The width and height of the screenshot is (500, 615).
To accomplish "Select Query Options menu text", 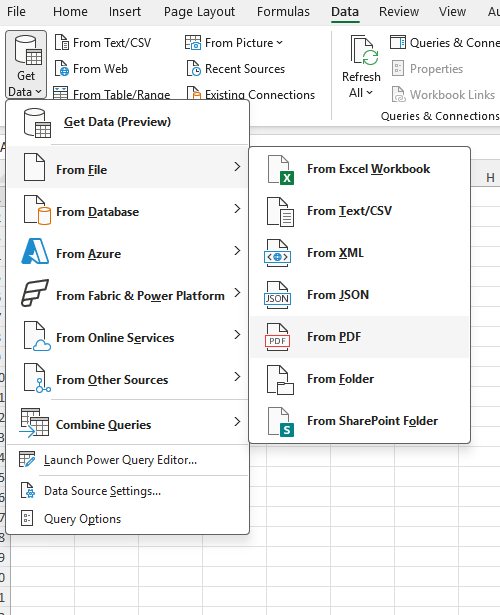I will pyautogui.click(x=82, y=519).
